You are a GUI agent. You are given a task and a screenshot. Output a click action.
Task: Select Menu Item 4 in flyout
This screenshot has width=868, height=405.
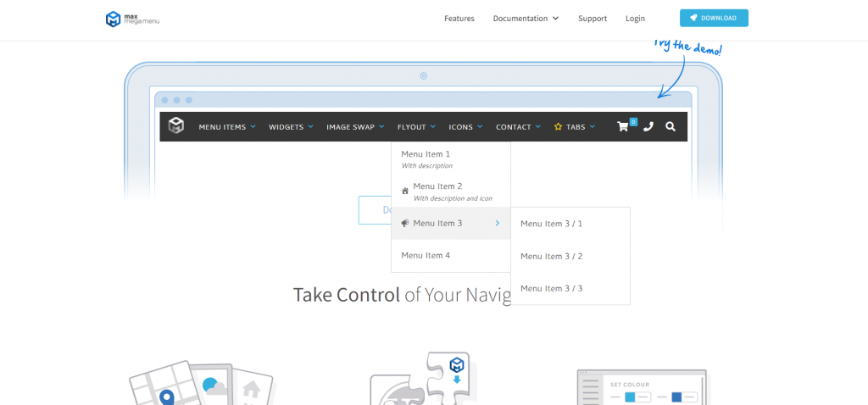[426, 255]
